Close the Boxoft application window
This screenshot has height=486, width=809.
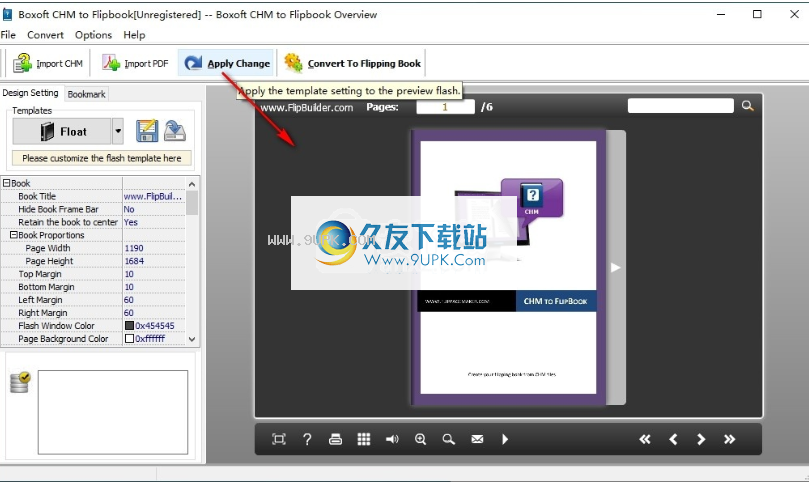(795, 14)
